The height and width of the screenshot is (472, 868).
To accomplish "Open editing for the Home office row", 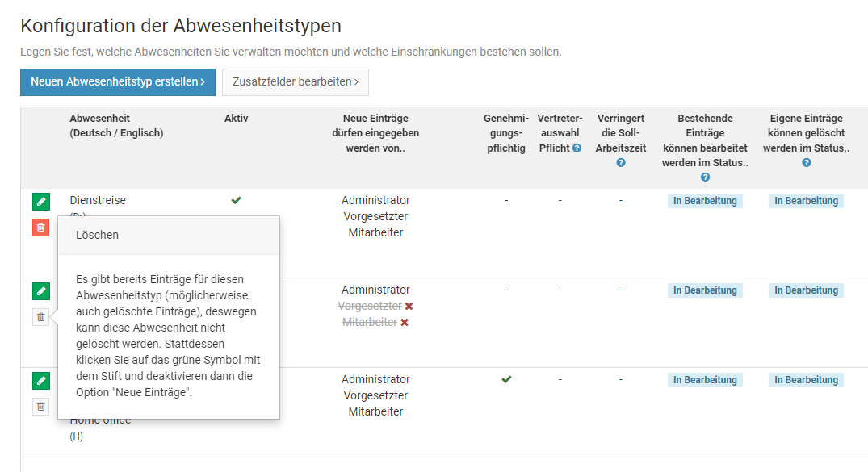I will click(41, 381).
